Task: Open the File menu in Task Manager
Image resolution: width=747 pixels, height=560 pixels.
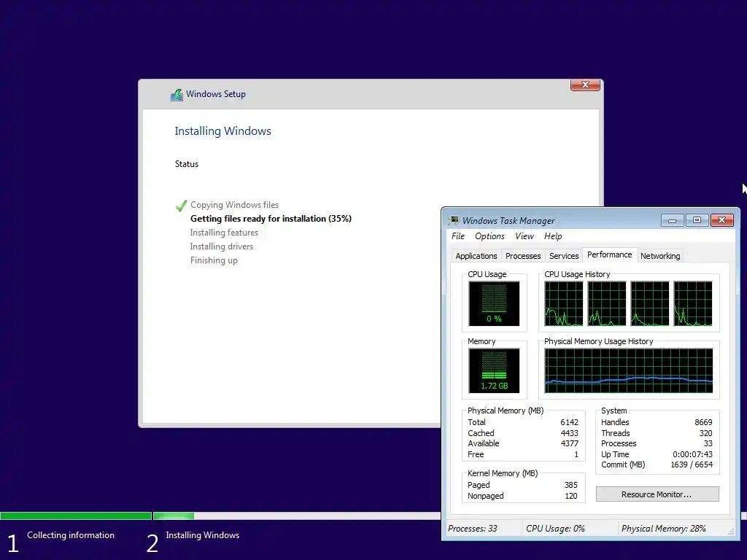Action: tap(458, 236)
